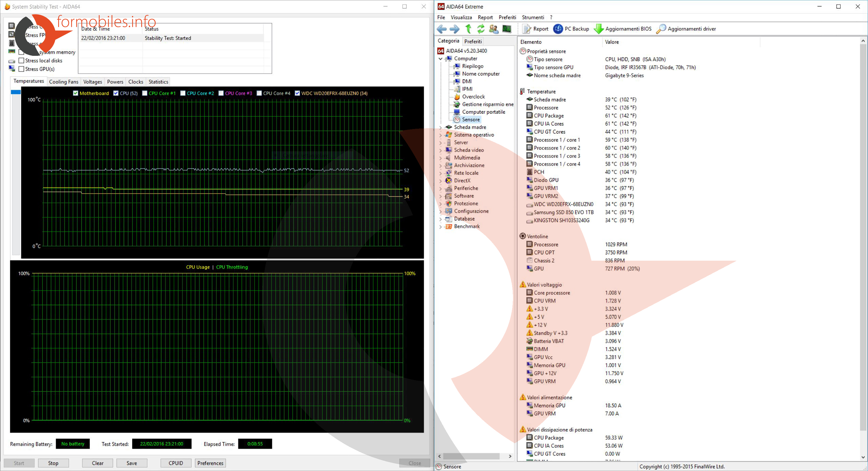Enable the Stress GPU(s) checkbox
This screenshot has width=868, height=471.
tap(22, 69)
